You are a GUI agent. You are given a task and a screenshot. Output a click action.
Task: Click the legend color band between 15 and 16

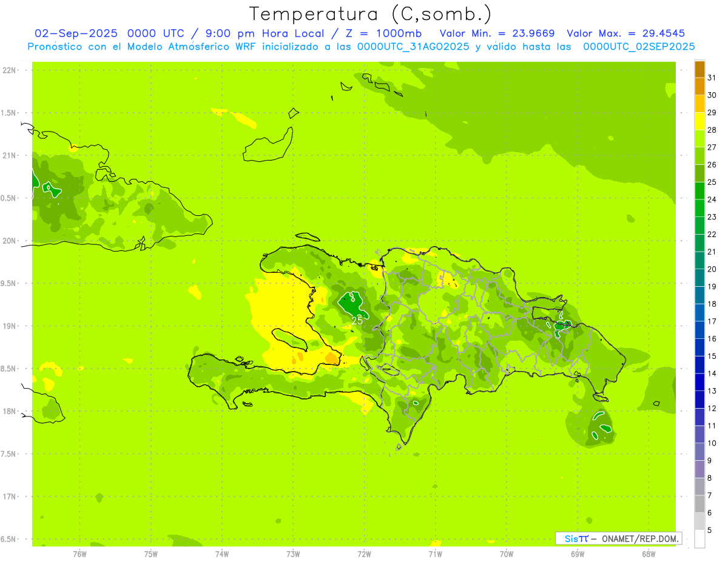click(699, 347)
